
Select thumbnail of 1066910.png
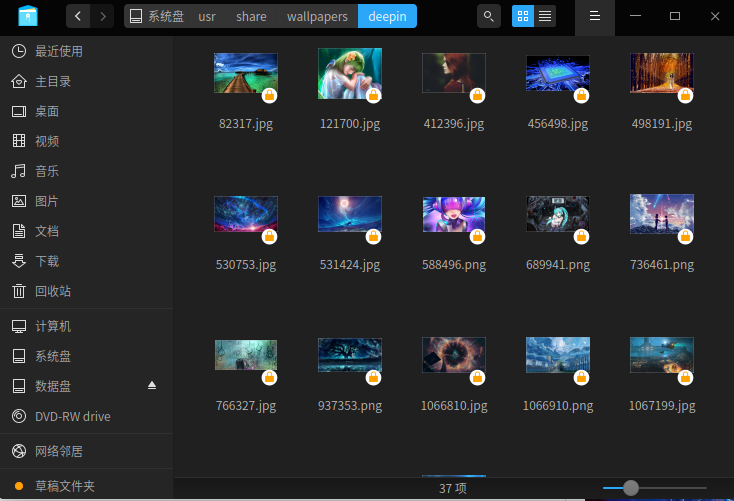coord(558,355)
